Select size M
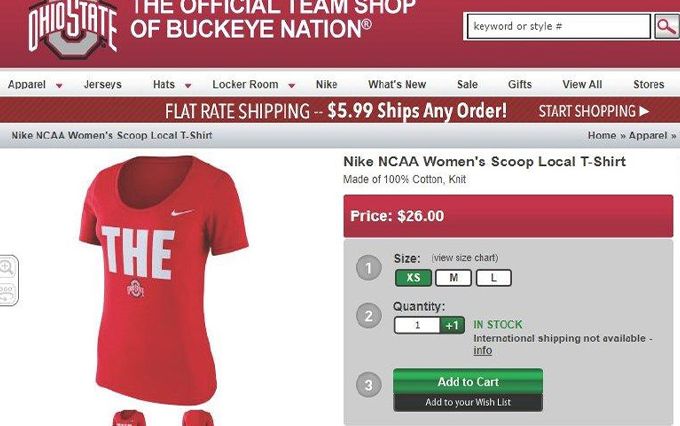This screenshot has width=680, height=426. (x=453, y=278)
